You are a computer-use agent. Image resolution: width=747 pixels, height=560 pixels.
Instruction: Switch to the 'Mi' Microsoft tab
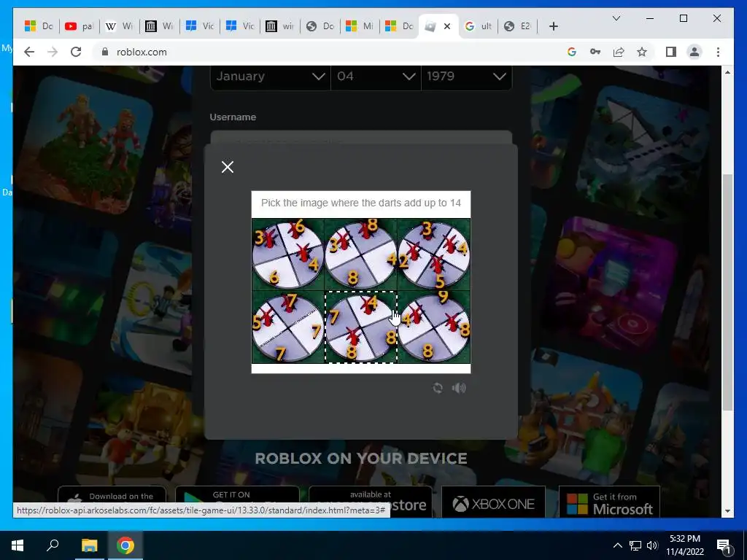360,26
